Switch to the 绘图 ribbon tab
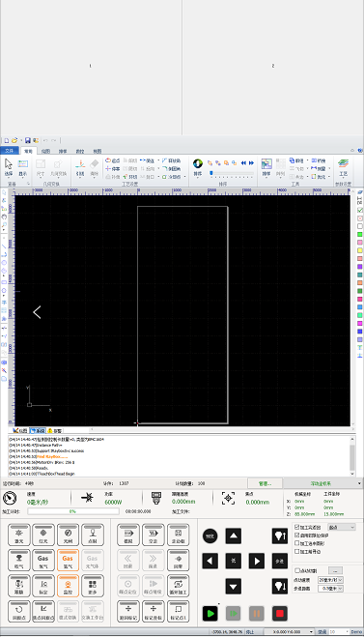The width and height of the screenshot is (364, 637). click(45, 151)
